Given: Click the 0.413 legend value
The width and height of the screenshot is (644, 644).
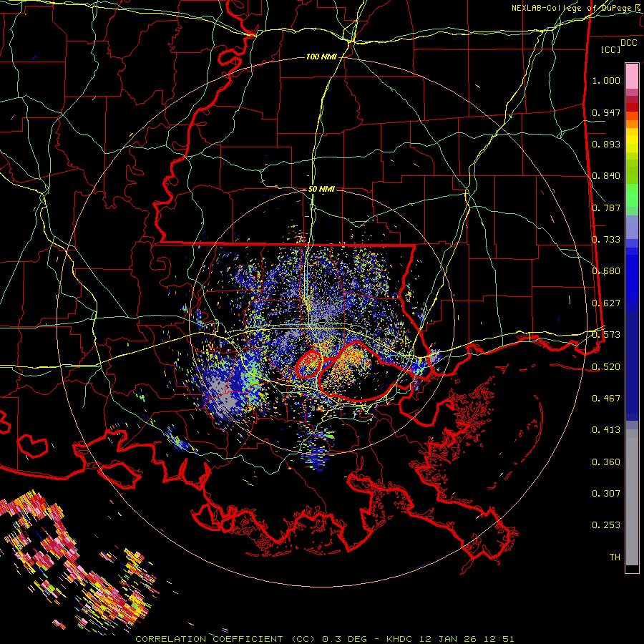Looking at the screenshot, I should click(x=606, y=430).
